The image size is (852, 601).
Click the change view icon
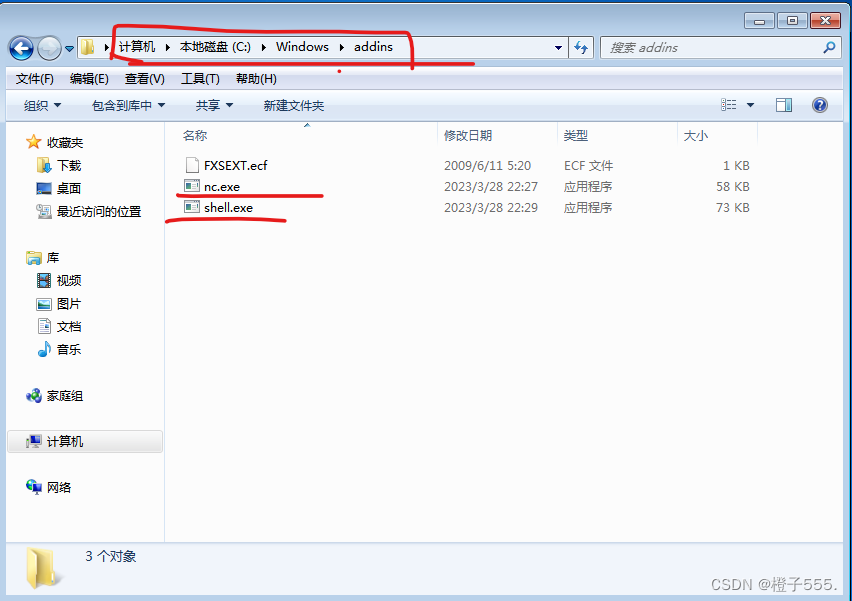tap(729, 105)
